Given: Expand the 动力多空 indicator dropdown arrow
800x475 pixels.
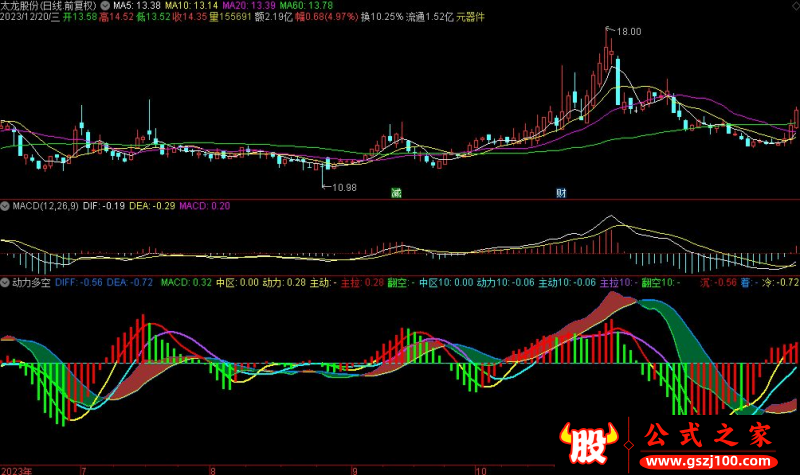Looking at the screenshot, I should (5, 283).
